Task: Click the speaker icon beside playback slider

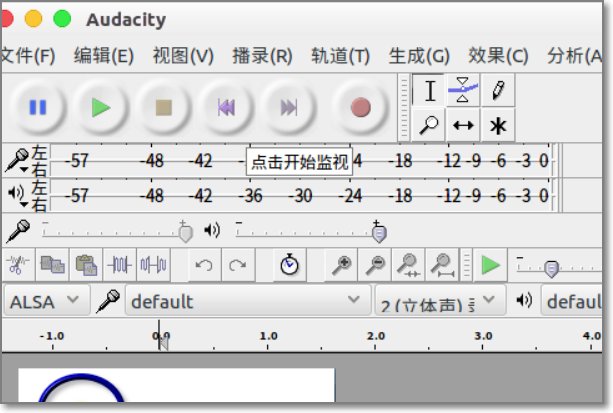Action: tap(212, 230)
